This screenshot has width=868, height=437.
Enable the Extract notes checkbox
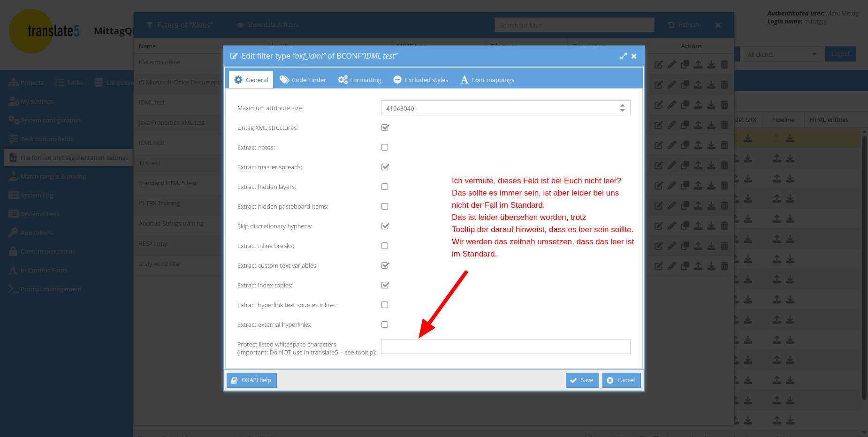[x=385, y=147]
